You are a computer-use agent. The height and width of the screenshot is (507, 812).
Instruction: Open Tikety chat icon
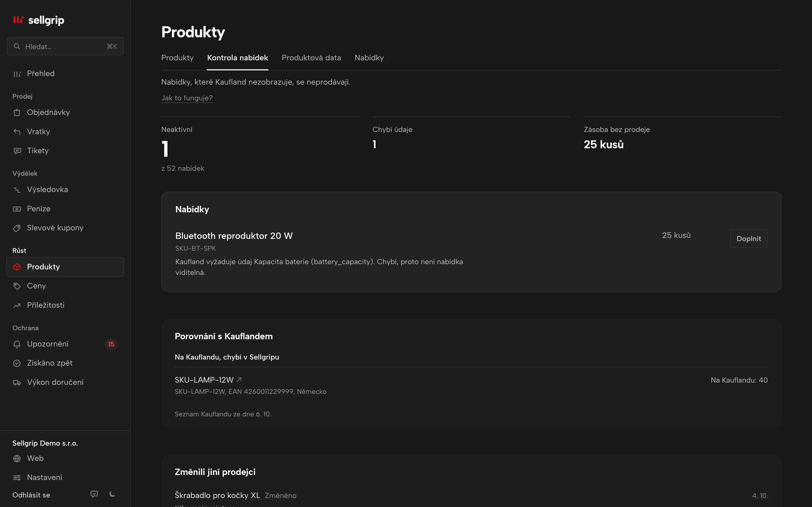point(17,151)
